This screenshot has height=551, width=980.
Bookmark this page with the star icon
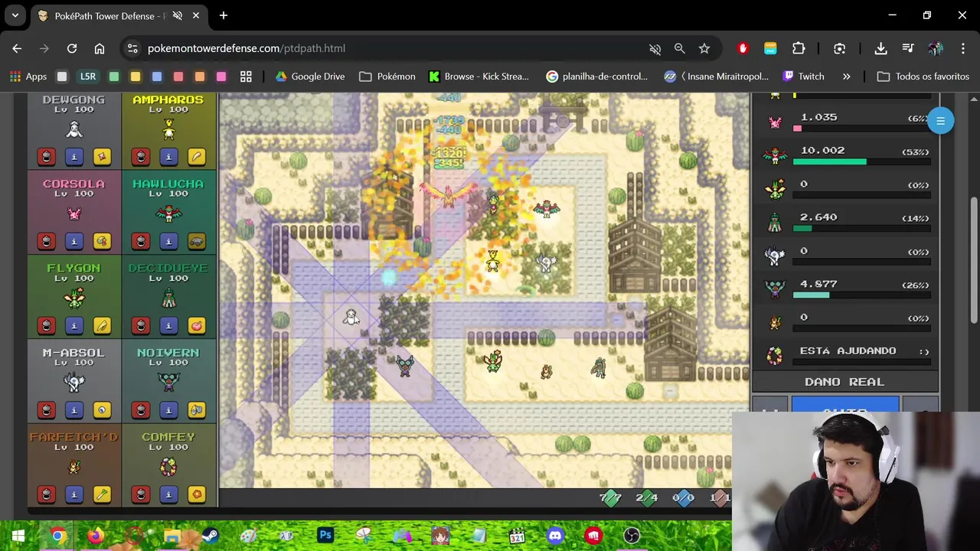pos(704,48)
